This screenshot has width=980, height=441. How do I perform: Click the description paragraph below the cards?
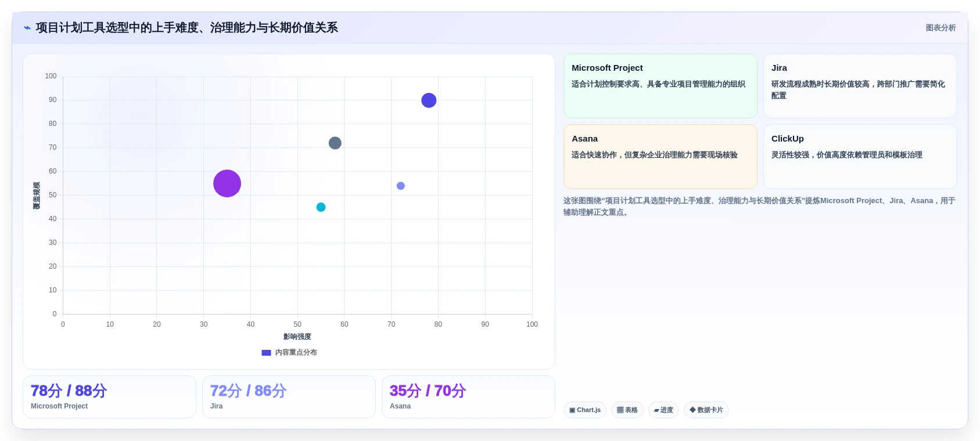(x=759, y=207)
